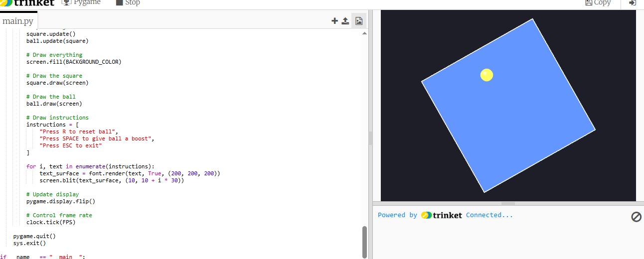Click the Copy button
The width and height of the screenshot is (644, 259).
[x=598, y=3]
